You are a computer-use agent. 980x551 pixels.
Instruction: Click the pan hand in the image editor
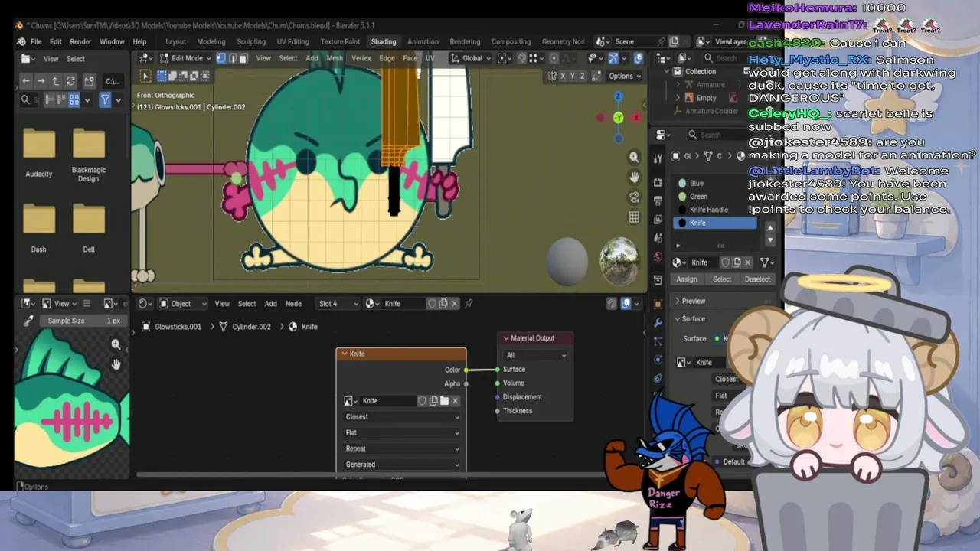pyautogui.click(x=116, y=364)
